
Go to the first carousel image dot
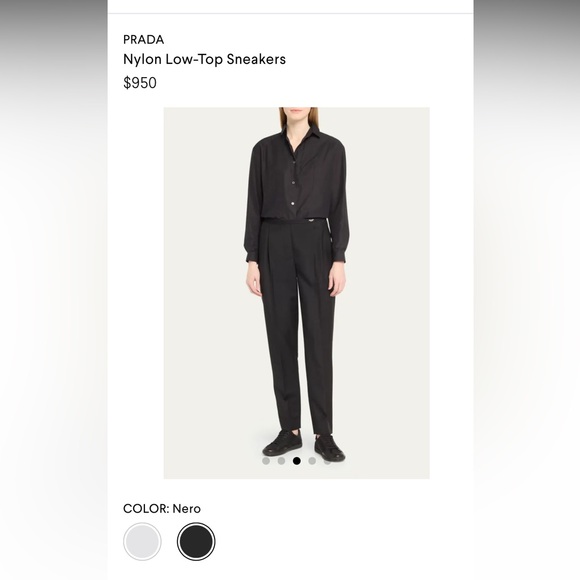[x=266, y=461]
